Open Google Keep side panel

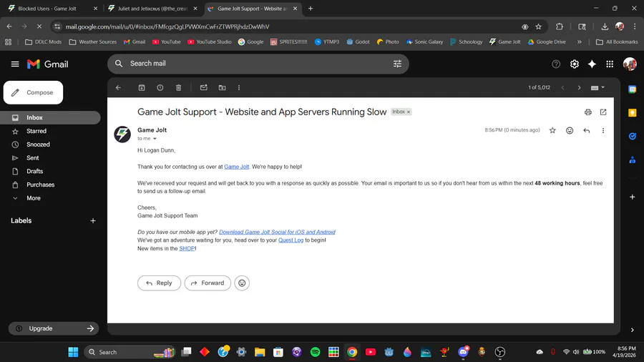coord(632,113)
